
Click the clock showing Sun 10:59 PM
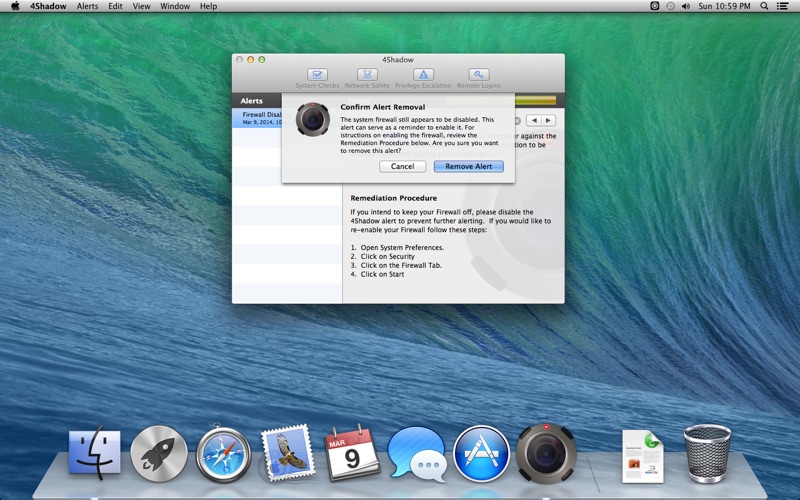click(724, 6)
